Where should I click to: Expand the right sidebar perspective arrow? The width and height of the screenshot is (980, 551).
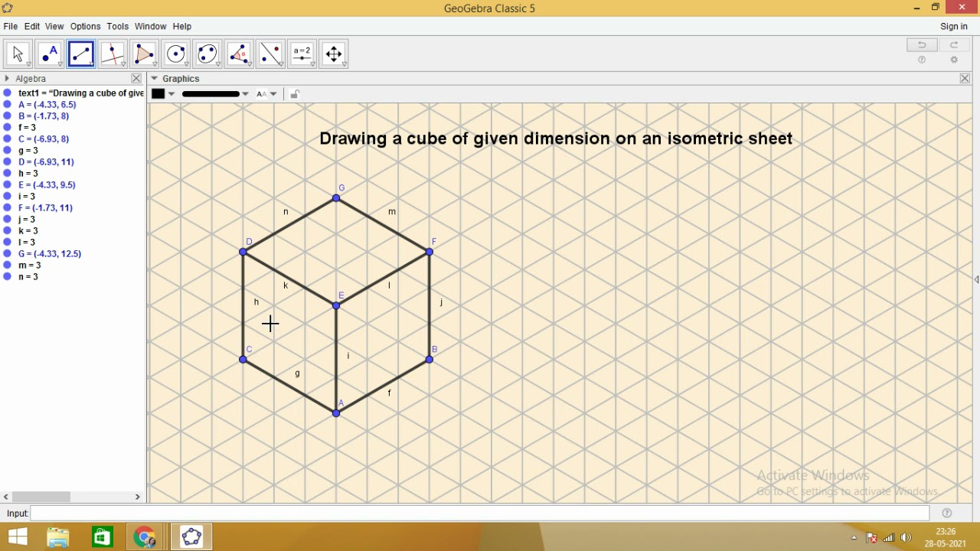[976, 279]
